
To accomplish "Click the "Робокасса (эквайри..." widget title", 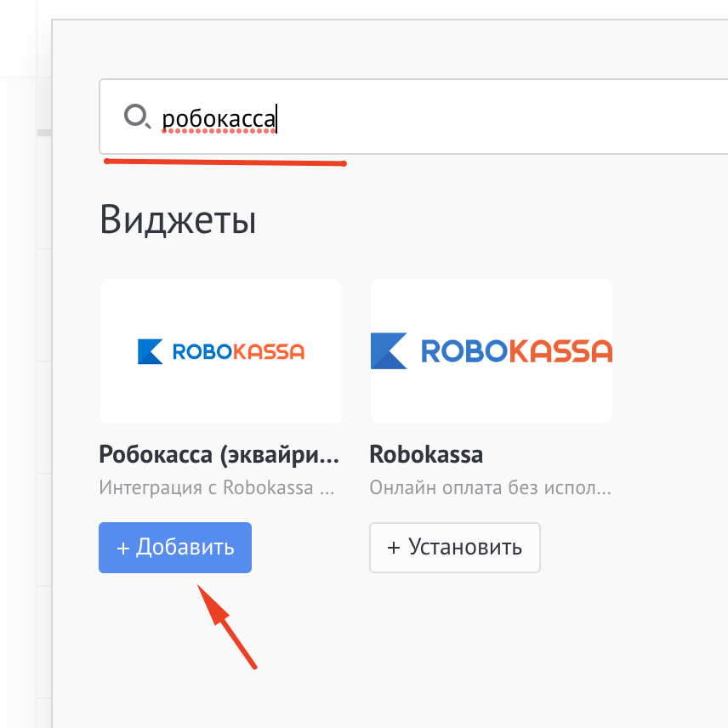I will [x=219, y=454].
